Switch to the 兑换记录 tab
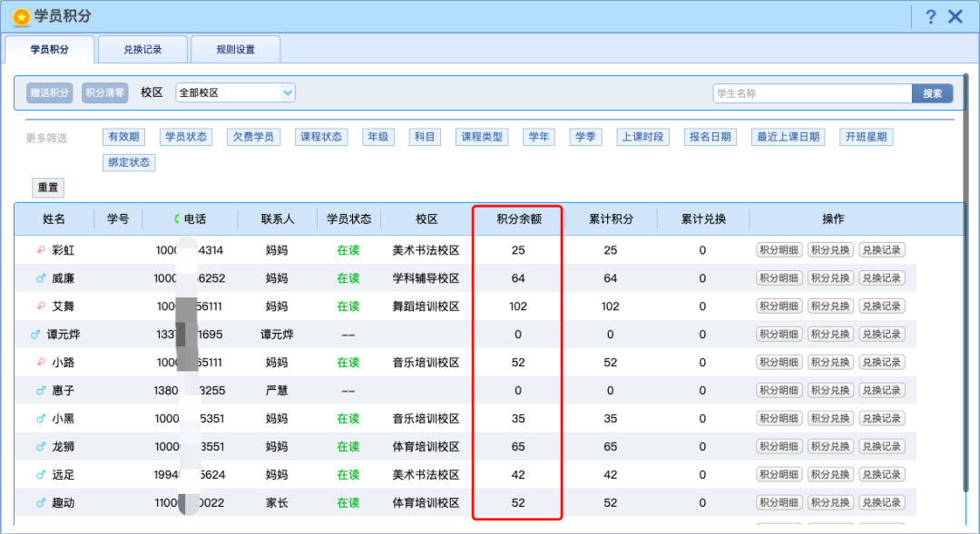 pos(142,49)
